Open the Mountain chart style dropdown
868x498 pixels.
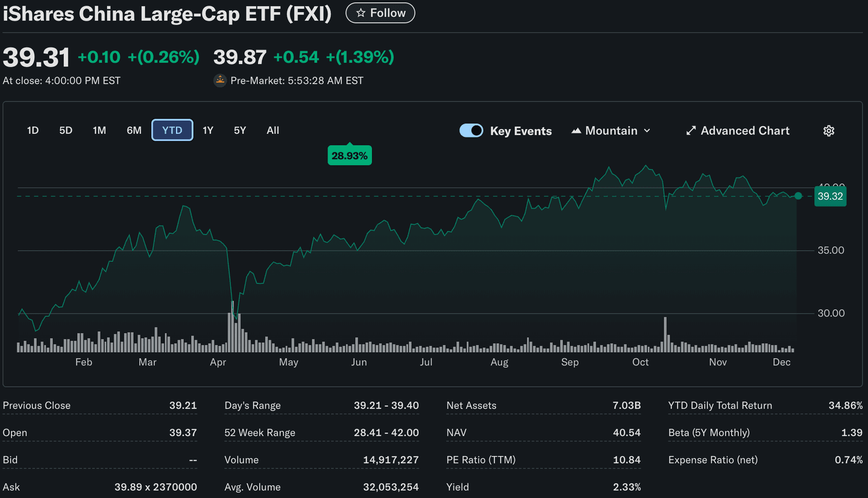point(611,130)
